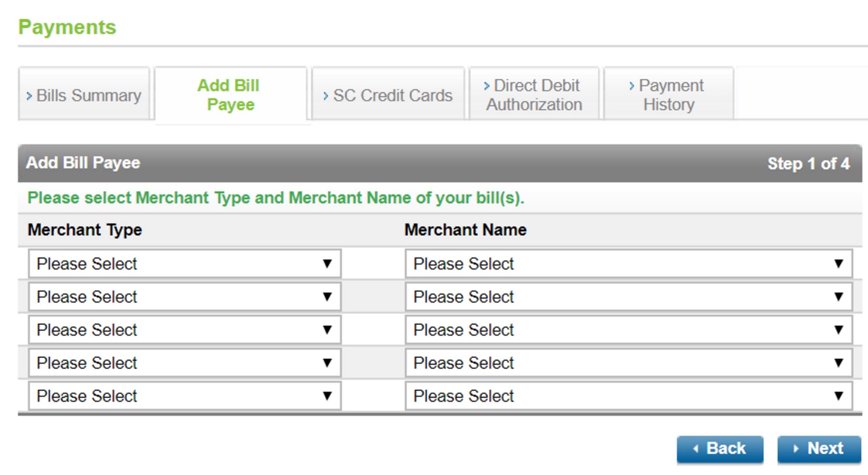This screenshot has height=475, width=868.
Task: Switch to the Bills Summary tab
Action: tap(84, 95)
